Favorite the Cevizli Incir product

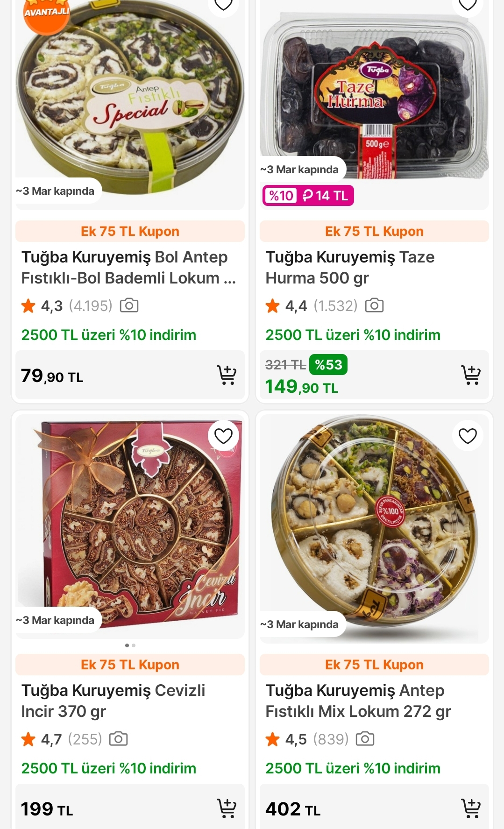[223, 436]
